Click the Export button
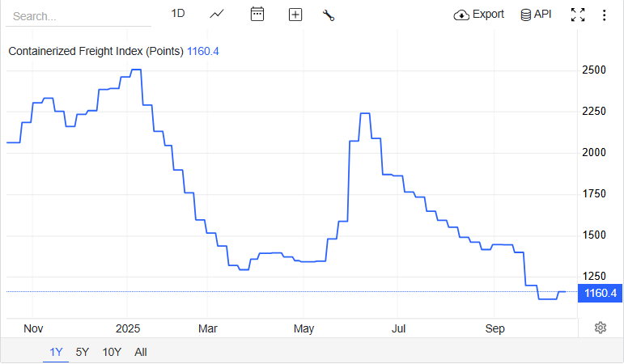 479,14
